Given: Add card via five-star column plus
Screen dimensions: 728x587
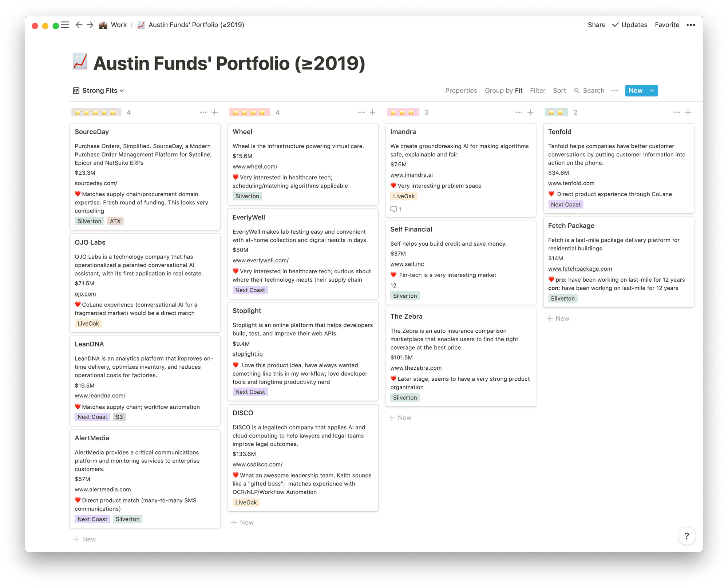Looking at the screenshot, I should 215,112.
